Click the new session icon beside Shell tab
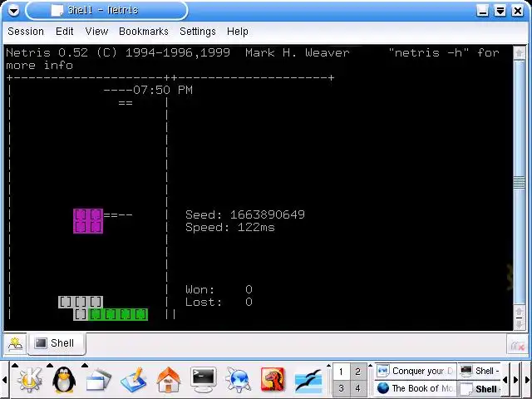The width and height of the screenshot is (532, 399). point(15,344)
